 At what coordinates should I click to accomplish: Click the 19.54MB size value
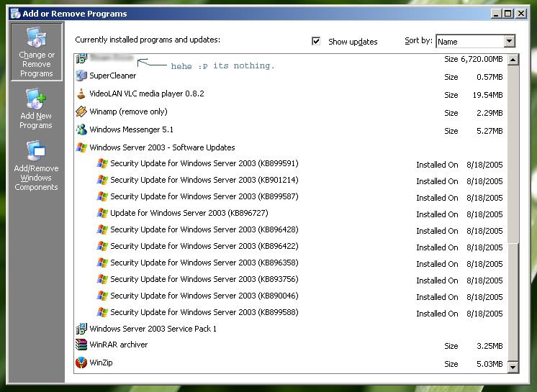coord(487,95)
